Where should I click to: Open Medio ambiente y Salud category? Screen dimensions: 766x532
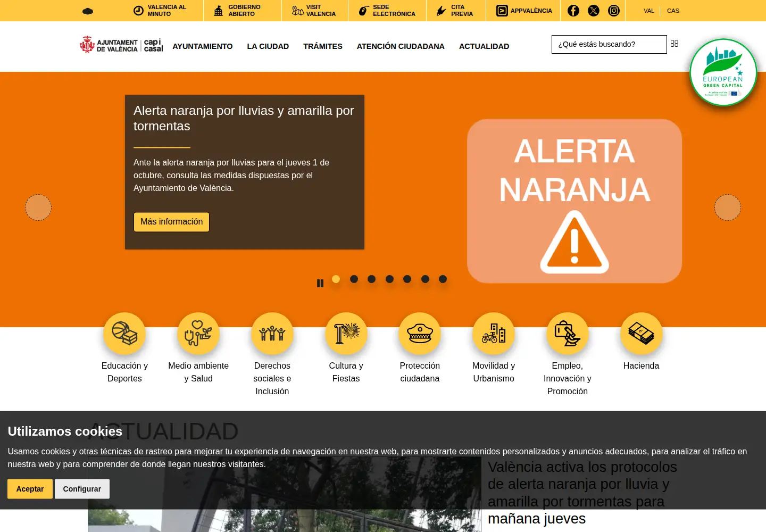coord(198,348)
